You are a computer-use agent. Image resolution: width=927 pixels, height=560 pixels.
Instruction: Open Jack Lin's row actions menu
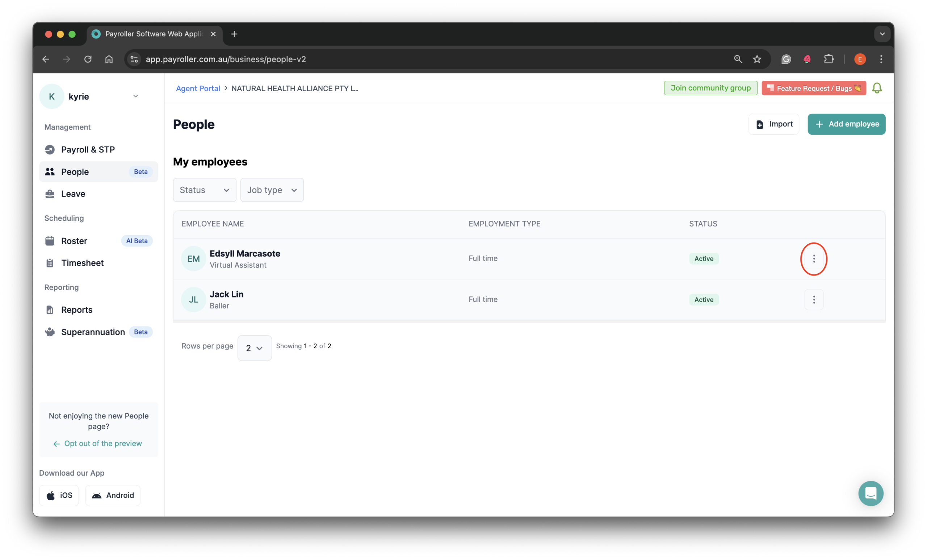point(814,299)
